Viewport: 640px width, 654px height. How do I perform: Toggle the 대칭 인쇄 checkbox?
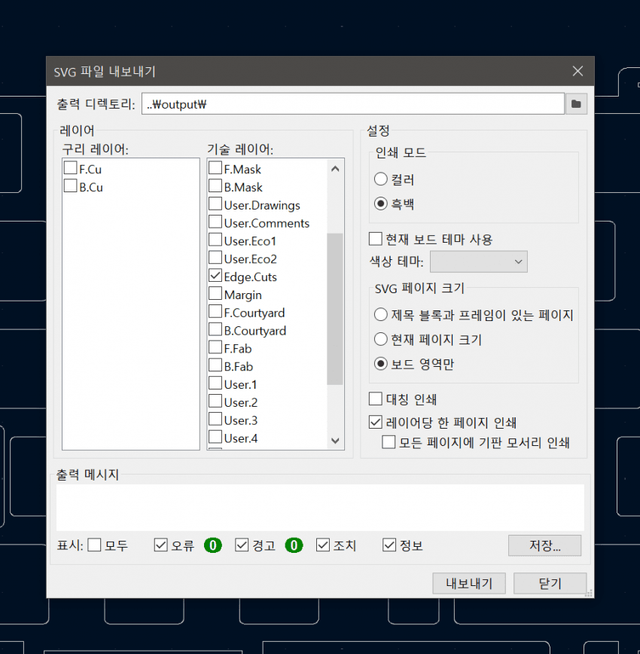(x=376, y=399)
